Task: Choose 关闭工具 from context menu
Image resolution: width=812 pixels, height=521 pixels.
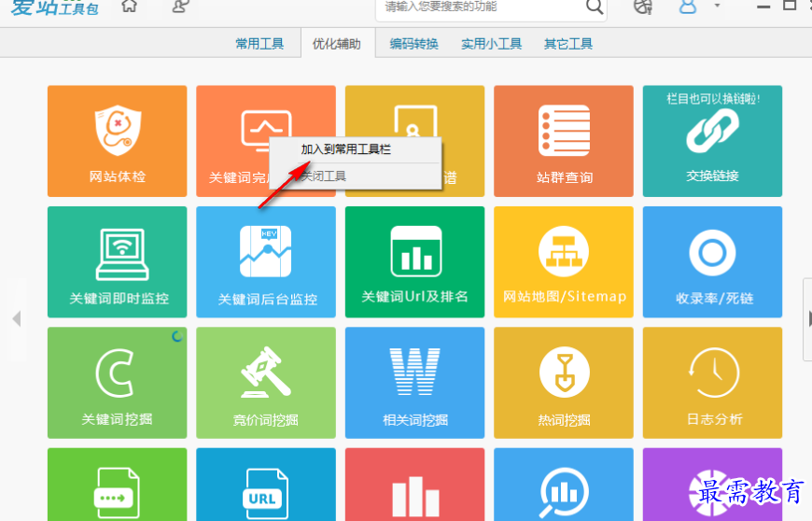Action: coord(356,176)
